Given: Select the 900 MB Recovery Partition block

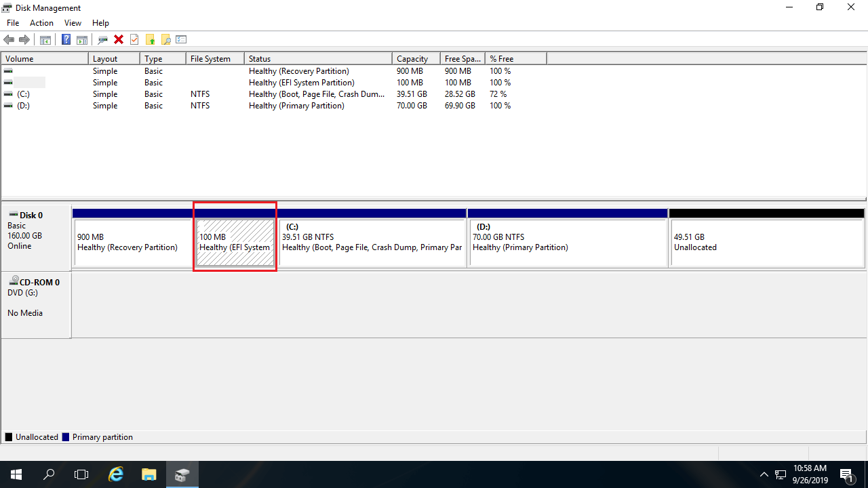Looking at the screenshot, I should [x=132, y=242].
